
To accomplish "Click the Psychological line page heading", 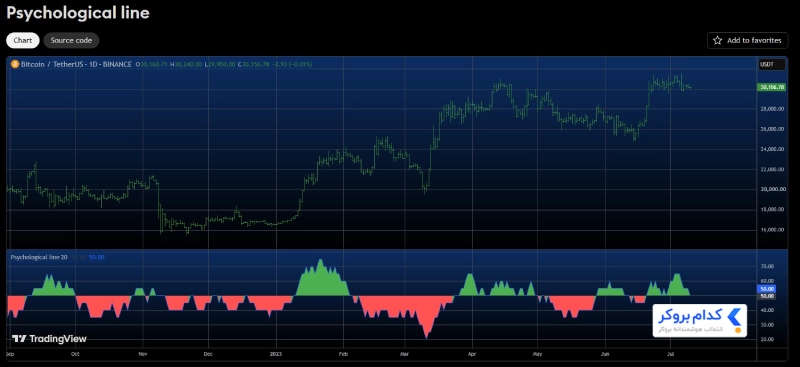I will coord(78,13).
